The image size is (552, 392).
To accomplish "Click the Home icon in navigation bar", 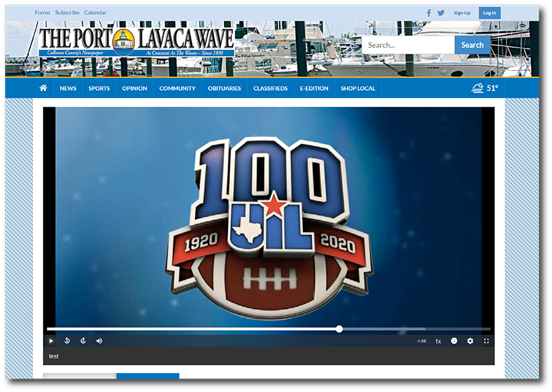I will click(44, 88).
